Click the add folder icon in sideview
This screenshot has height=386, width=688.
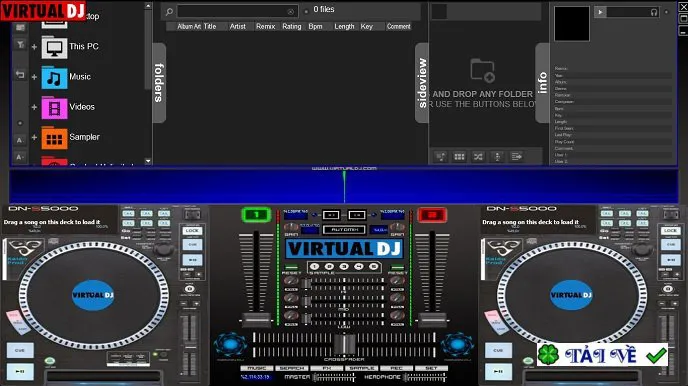(x=483, y=71)
